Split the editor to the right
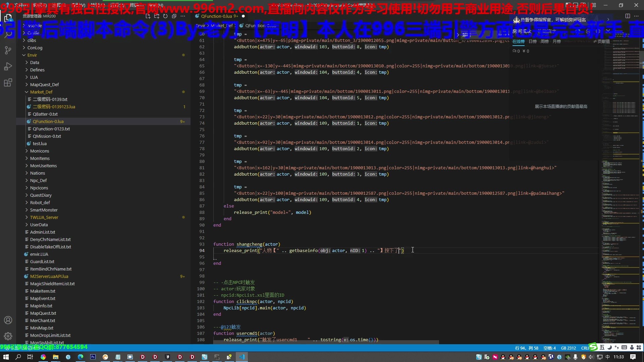The image size is (644, 362). 628,16
